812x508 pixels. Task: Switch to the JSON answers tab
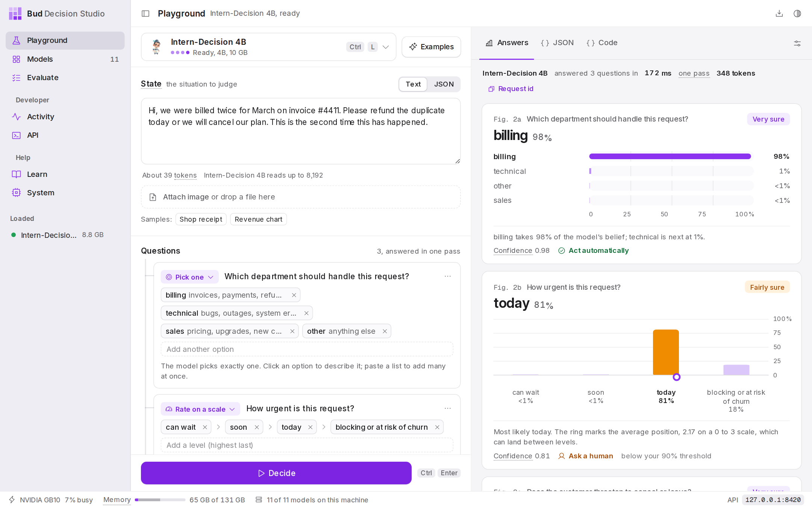(557, 43)
